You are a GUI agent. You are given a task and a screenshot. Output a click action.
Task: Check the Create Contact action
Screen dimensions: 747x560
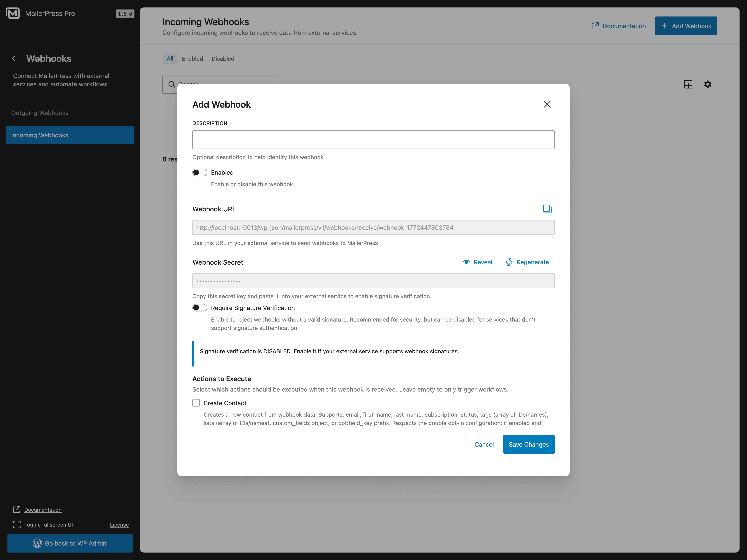[x=196, y=403]
